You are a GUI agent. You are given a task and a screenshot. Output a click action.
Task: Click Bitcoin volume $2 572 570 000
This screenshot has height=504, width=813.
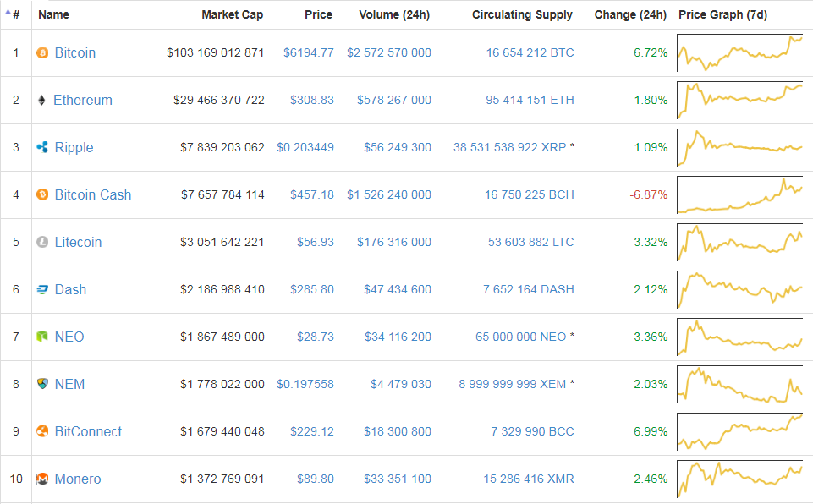389,53
